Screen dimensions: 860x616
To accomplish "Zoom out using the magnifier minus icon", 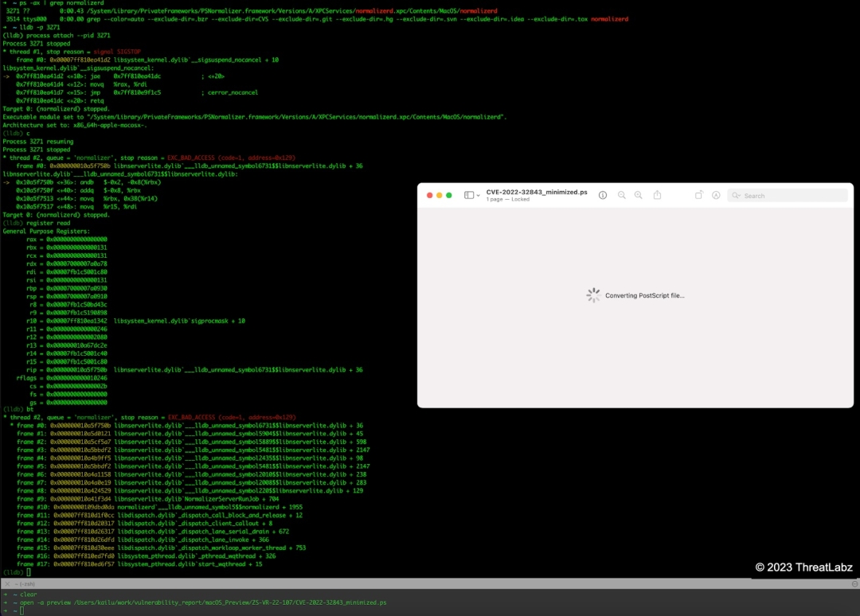I will (x=621, y=195).
